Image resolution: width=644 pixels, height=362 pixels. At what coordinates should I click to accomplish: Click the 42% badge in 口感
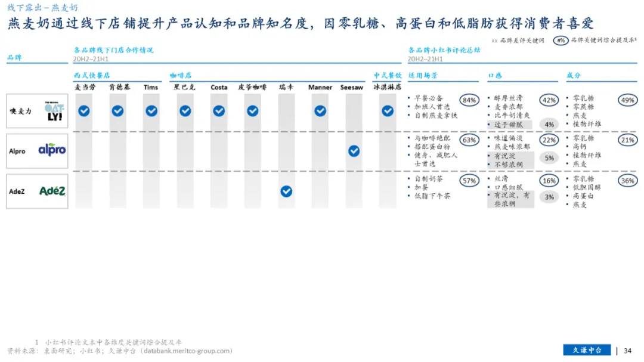click(549, 100)
